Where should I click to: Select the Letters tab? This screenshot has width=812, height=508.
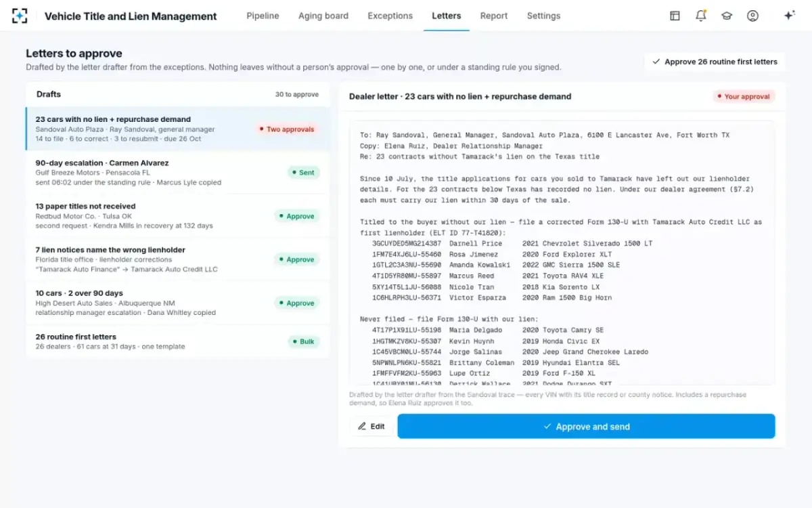point(447,16)
